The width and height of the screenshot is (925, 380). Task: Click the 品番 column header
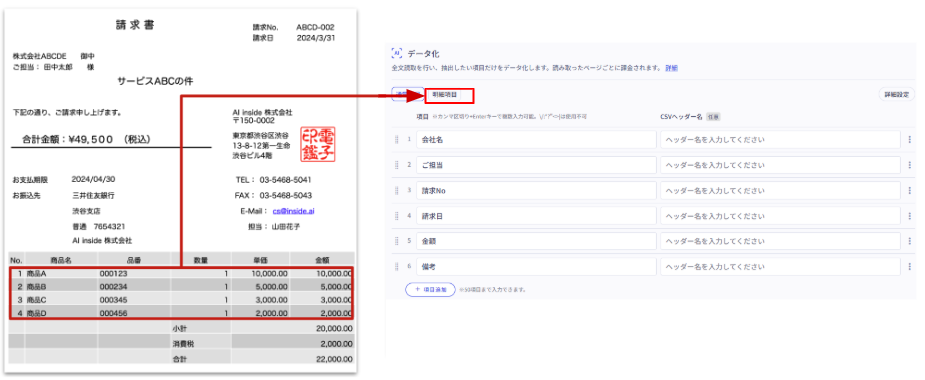click(135, 259)
